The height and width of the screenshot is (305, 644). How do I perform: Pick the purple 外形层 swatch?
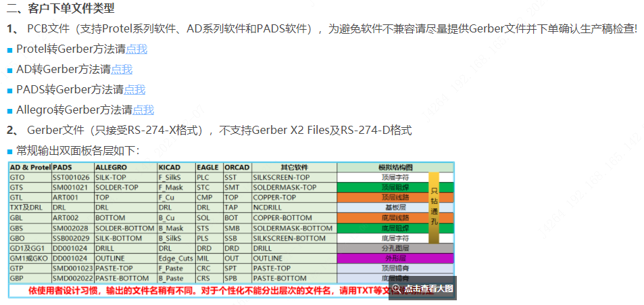[x=395, y=258]
